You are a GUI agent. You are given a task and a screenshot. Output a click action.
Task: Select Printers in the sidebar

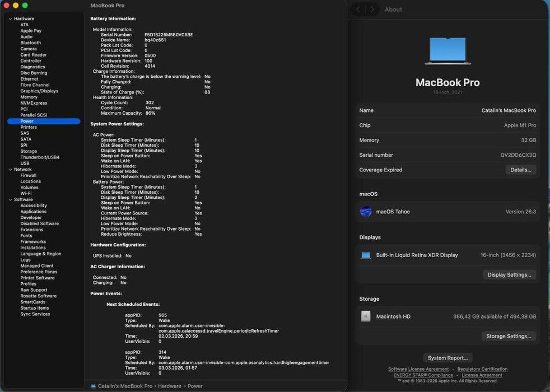(x=29, y=127)
